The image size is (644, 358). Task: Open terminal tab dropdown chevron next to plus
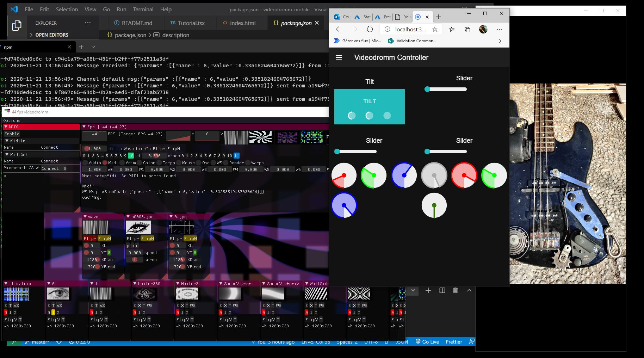point(93,47)
